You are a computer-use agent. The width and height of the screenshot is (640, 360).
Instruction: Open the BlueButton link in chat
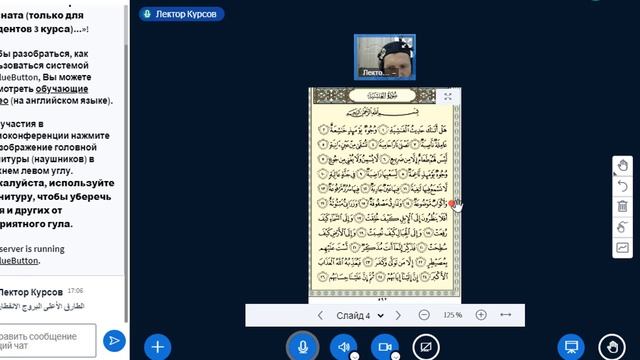click(x=19, y=260)
